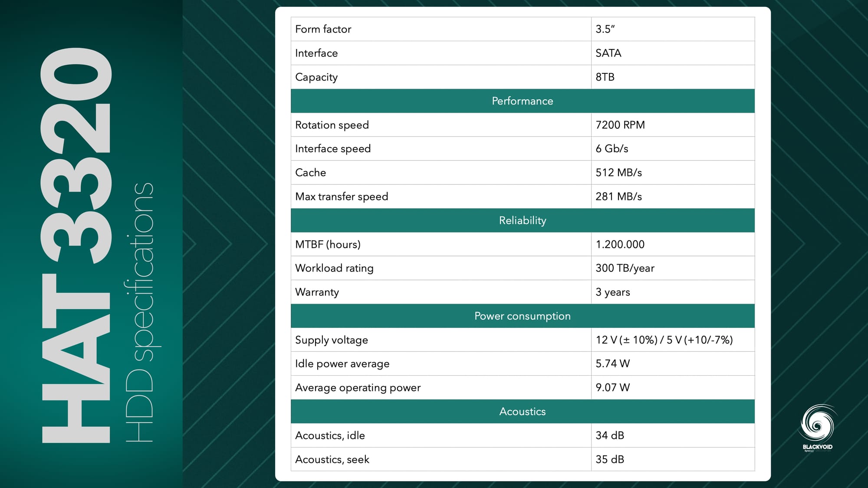This screenshot has height=488, width=868.
Task: Select the 'Interface speed' label
Action: 333,149
